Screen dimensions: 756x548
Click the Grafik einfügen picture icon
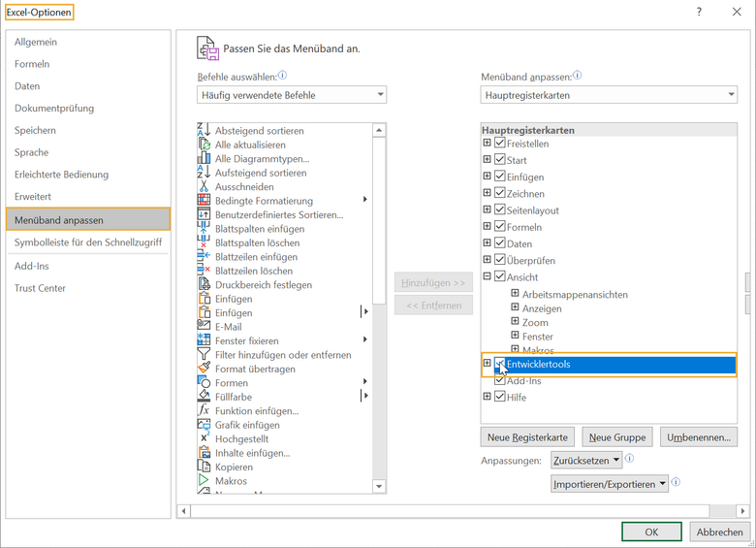204,424
